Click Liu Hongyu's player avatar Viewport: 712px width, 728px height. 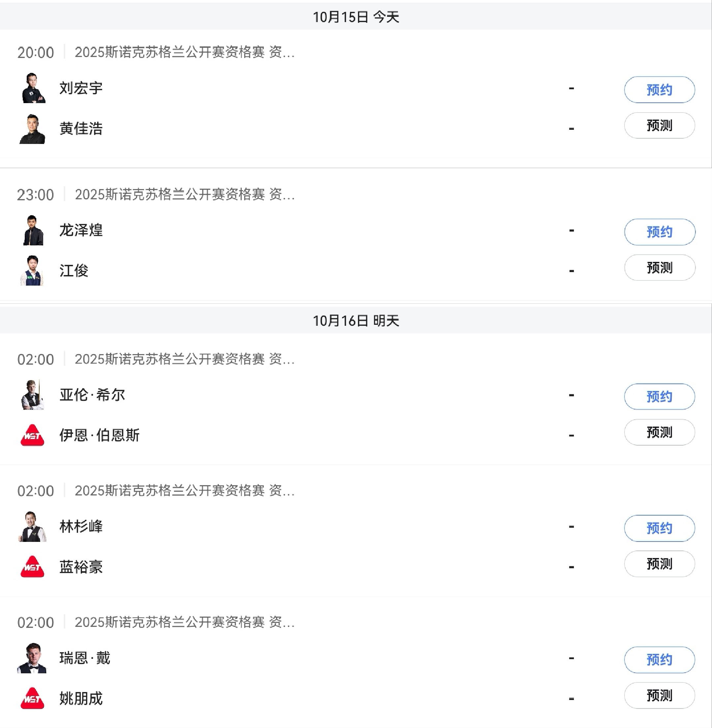pyautogui.click(x=33, y=88)
